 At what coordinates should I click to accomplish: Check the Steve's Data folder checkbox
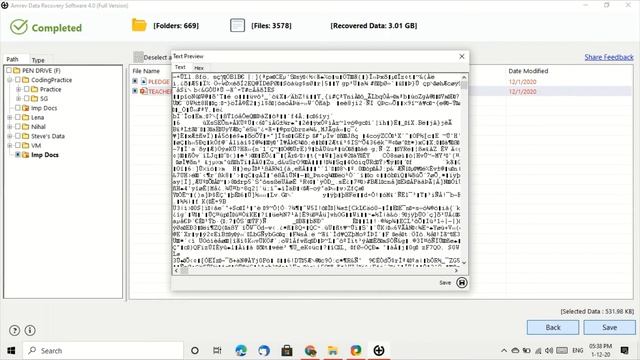pyautogui.click(x=18, y=136)
